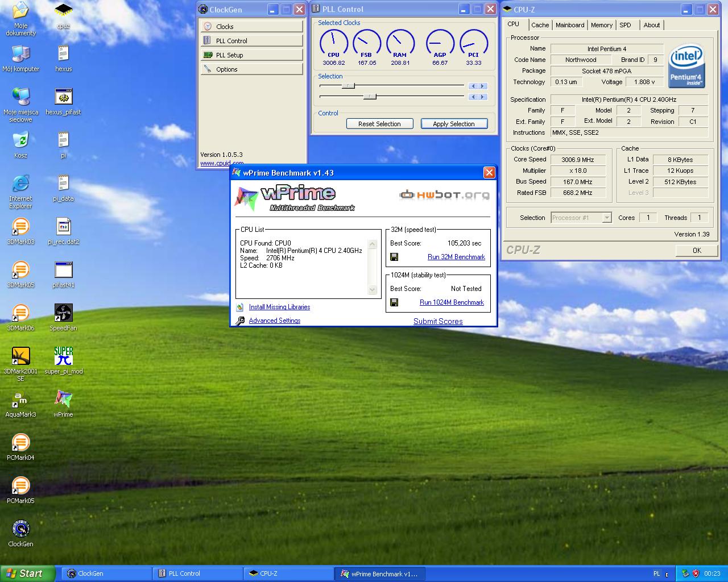Open the SPD tab in CPU-Z
728x582 pixels.
(625, 25)
